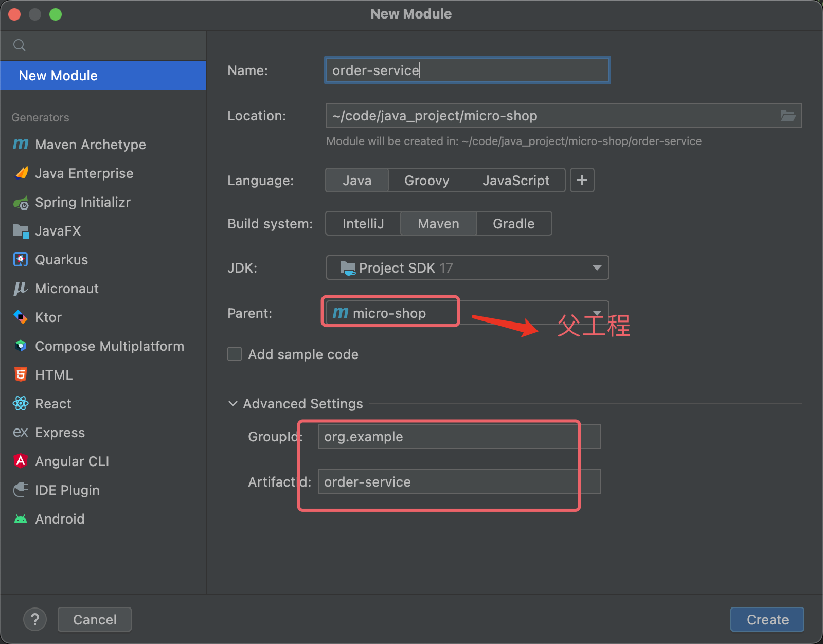
Task: Click the Angular CLI icon
Action: point(21,461)
